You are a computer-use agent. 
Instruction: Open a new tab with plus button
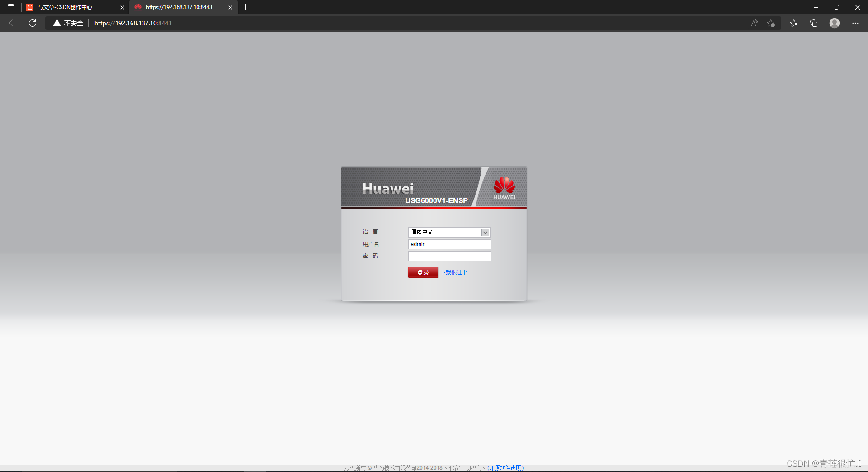246,7
